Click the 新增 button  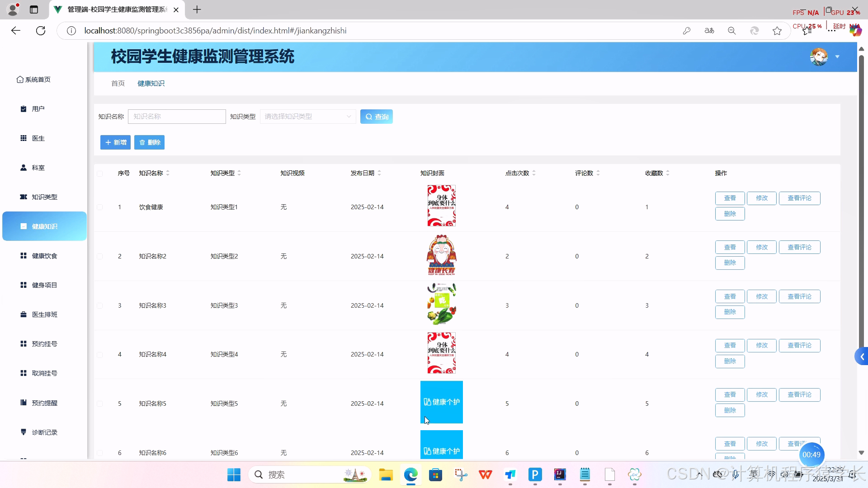click(115, 142)
